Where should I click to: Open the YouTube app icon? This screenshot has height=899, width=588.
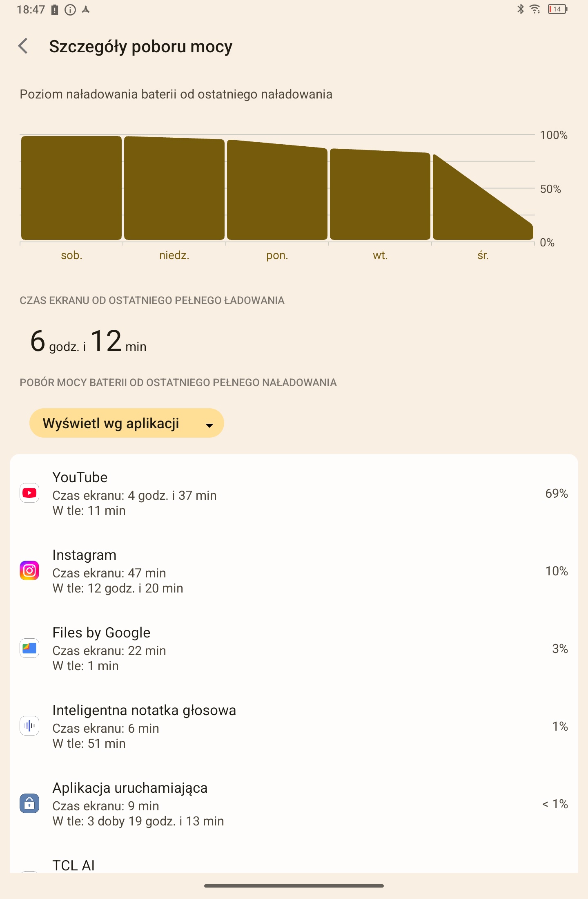(29, 493)
